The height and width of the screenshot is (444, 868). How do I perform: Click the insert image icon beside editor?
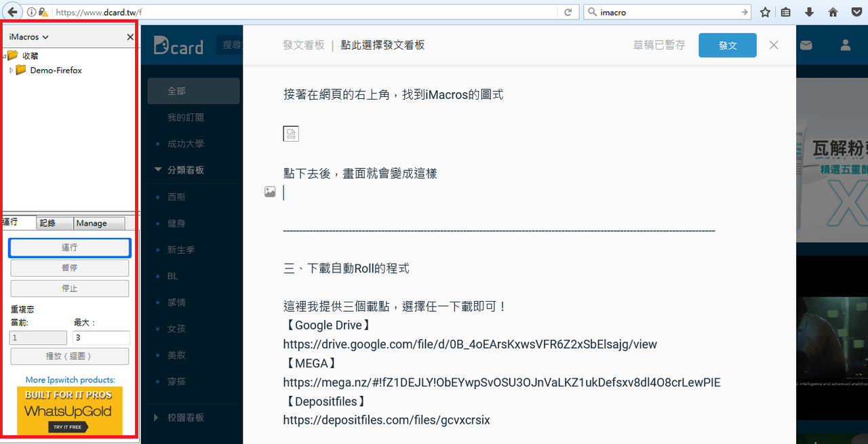pos(270,193)
